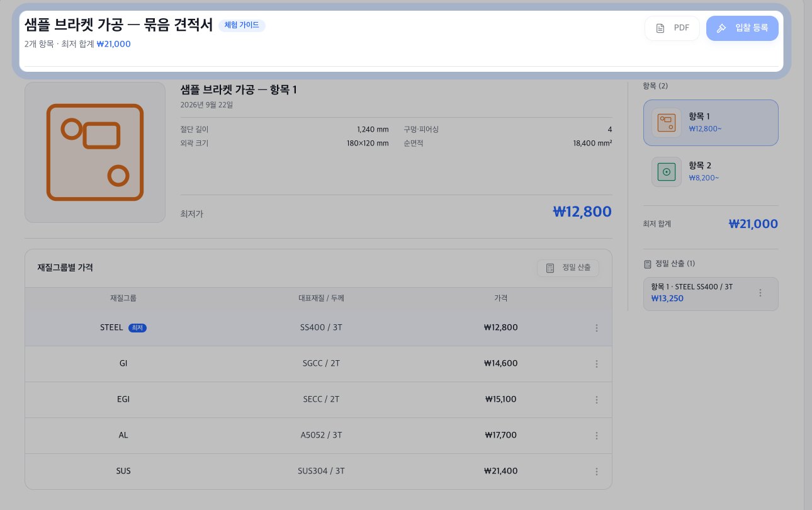Open the large bracket drawing preview
The image size is (812, 510).
click(x=95, y=152)
